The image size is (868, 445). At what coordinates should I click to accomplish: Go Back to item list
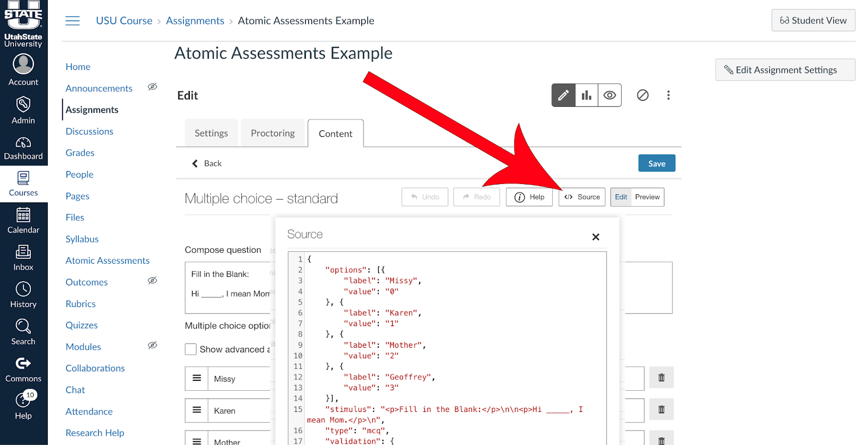pyautogui.click(x=207, y=163)
